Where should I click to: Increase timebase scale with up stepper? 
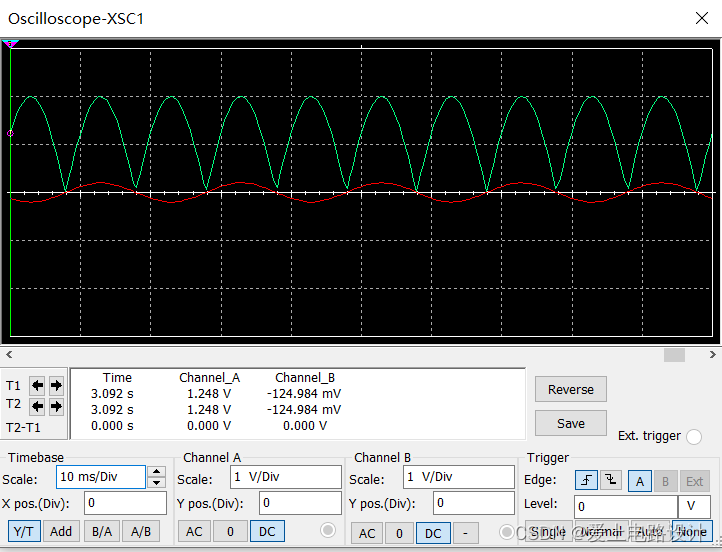coord(157,471)
